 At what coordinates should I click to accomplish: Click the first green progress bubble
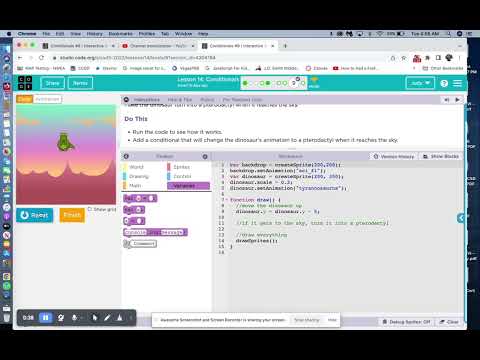coord(245,83)
